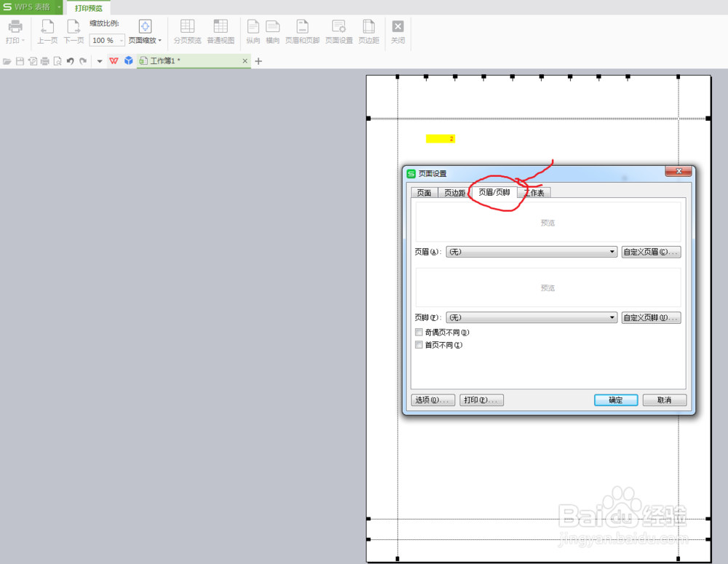The height and width of the screenshot is (564, 728).
Task: Switch to 工作表 tab in dialog
Action: coord(534,193)
